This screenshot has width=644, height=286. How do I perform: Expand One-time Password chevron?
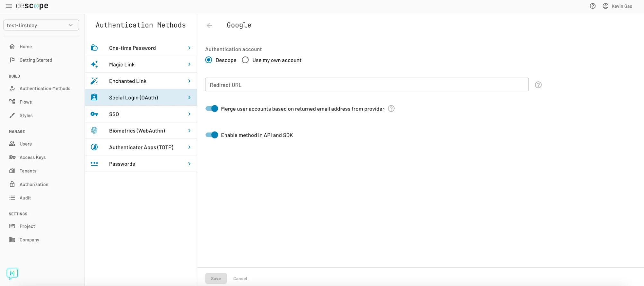tap(189, 48)
